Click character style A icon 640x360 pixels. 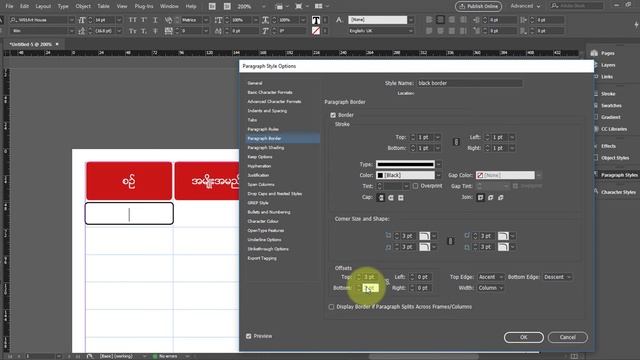click(339, 20)
